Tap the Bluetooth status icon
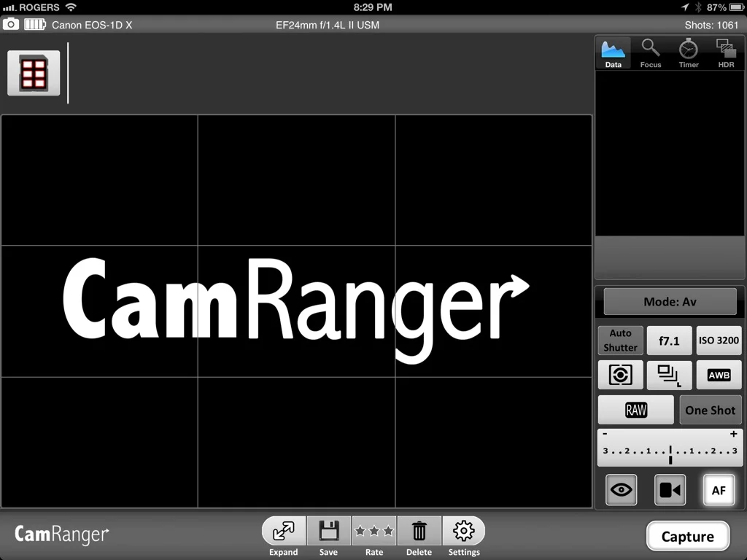The image size is (747, 560). [x=698, y=7]
